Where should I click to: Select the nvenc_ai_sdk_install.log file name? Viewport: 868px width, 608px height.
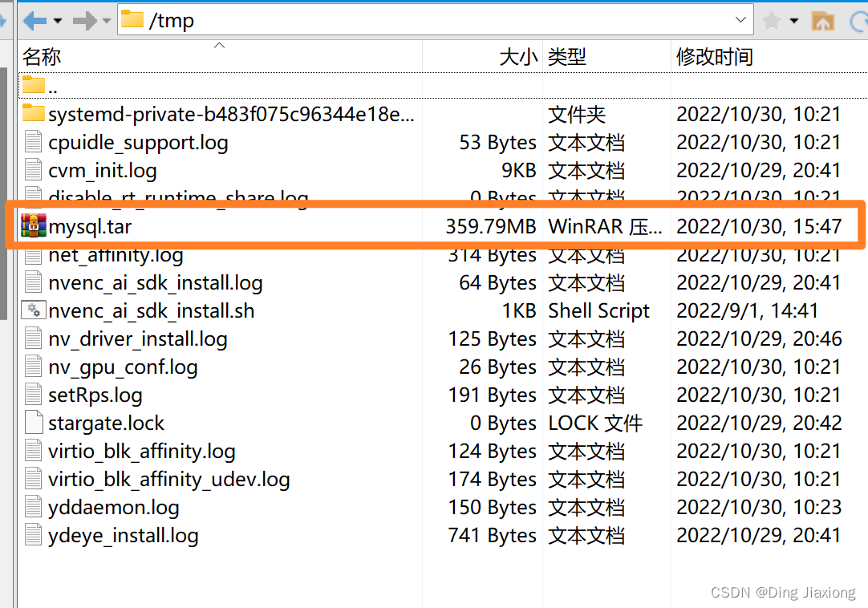[x=156, y=283]
